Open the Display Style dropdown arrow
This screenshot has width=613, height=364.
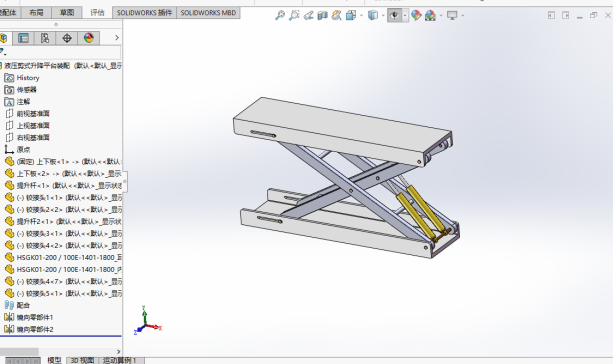click(x=383, y=16)
